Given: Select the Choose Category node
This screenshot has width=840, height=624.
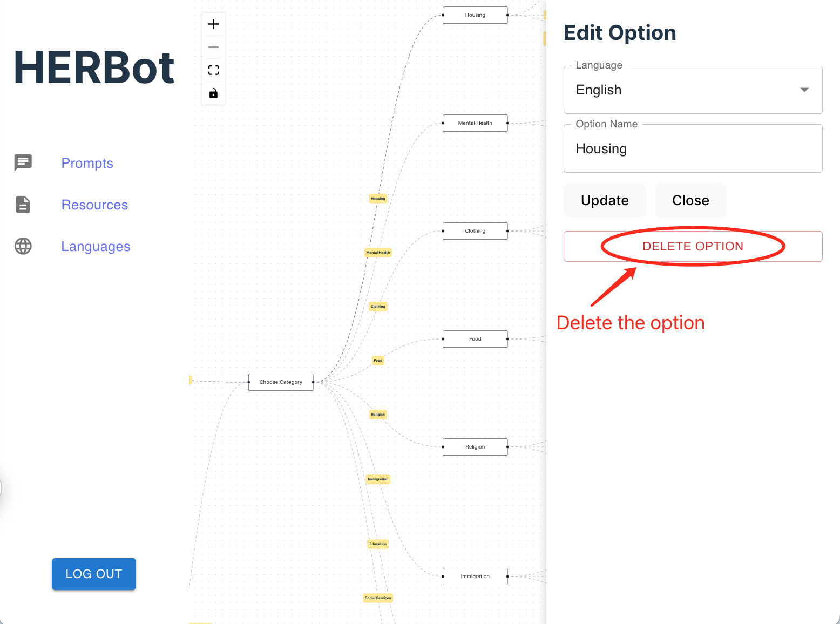Looking at the screenshot, I should 281,382.
